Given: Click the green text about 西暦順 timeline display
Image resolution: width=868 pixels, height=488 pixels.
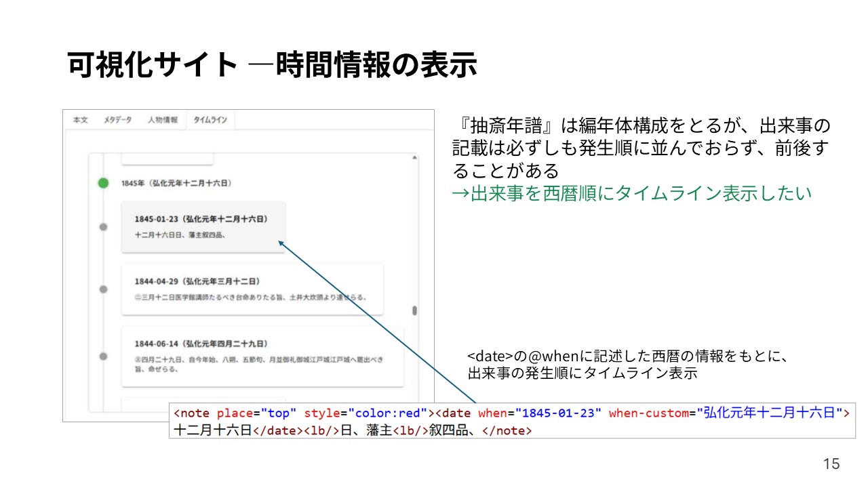Looking at the screenshot, I should [631, 193].
